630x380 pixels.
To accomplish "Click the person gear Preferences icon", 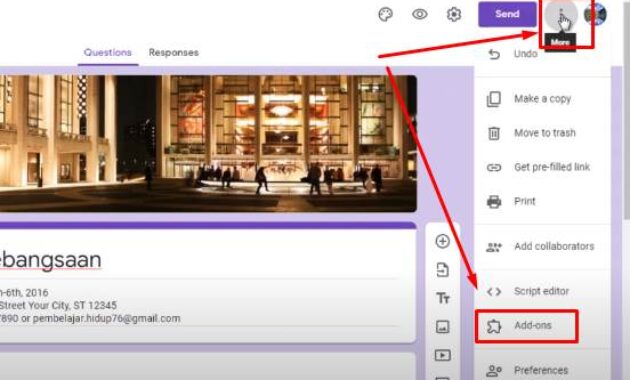I will tap(494, 370).
